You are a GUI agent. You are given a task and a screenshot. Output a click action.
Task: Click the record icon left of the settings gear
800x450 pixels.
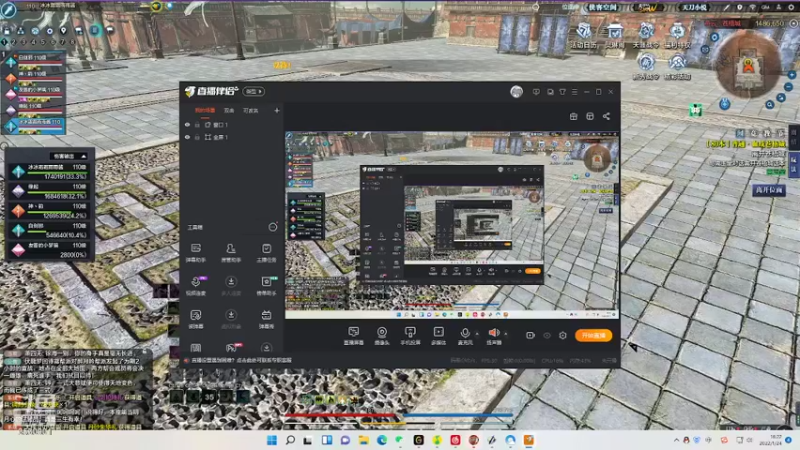(530, 335)
